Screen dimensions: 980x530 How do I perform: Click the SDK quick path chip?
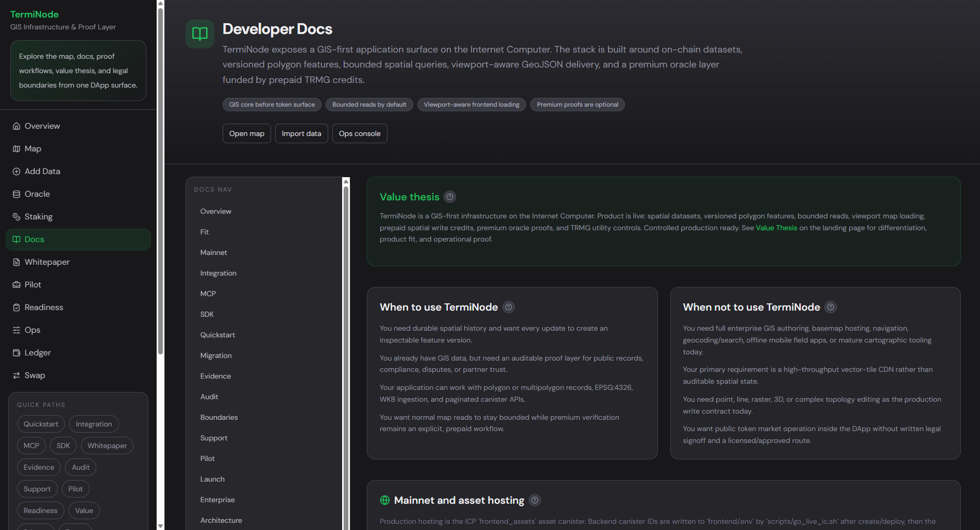pos(63,446)
